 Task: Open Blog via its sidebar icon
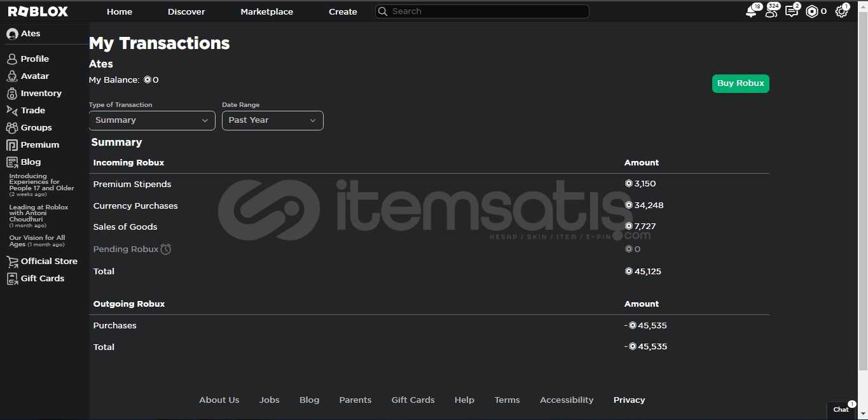click(11, 162)
